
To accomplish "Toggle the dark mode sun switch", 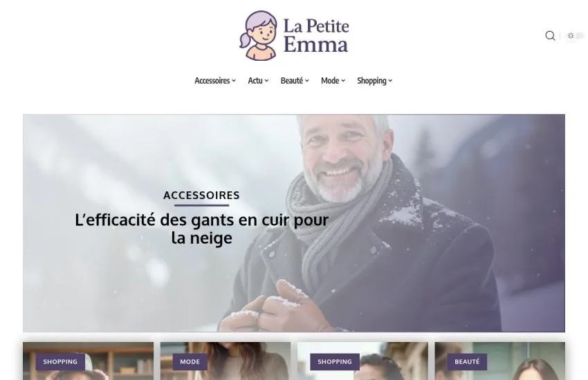I will [576, 35].
